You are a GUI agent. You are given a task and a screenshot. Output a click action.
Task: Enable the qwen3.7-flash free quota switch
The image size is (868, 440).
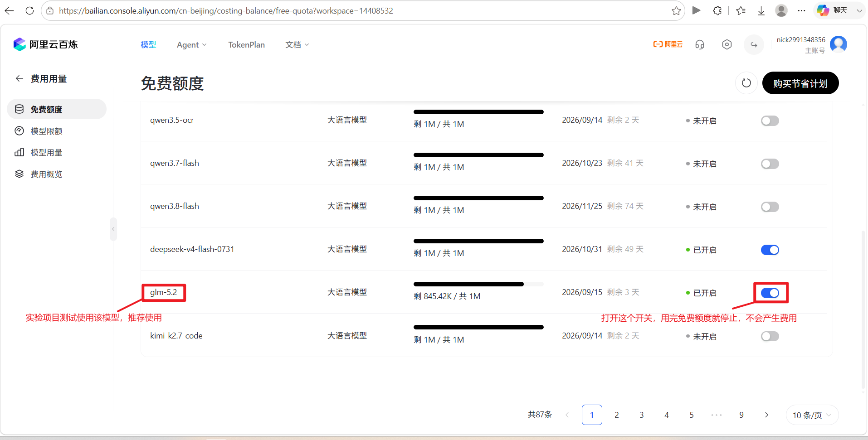(x=770, y=164)
